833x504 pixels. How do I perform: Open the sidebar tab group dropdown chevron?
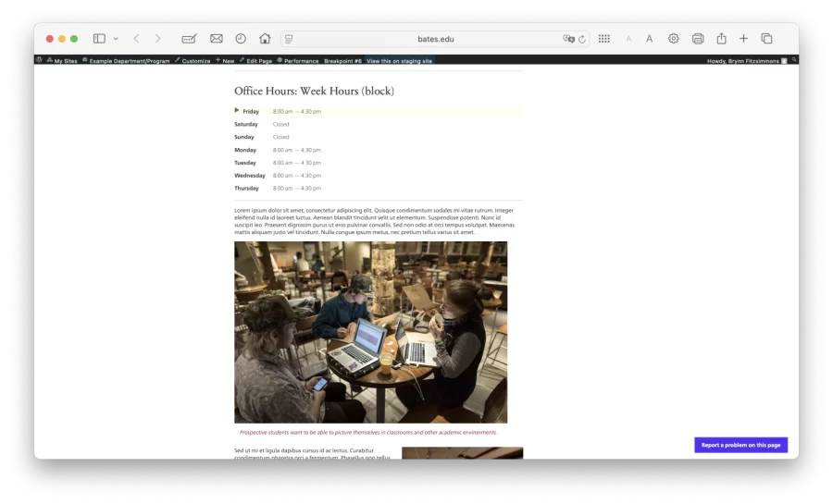tap(116, 39)
